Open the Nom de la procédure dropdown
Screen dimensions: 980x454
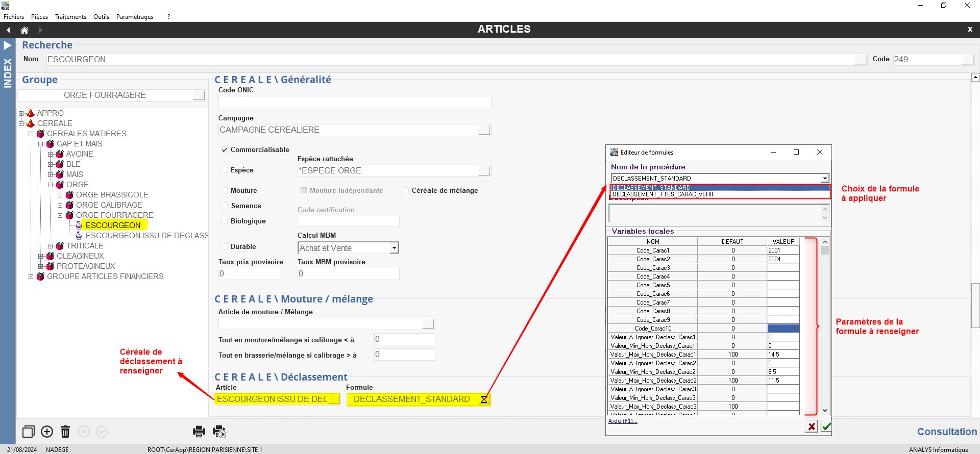824,178
